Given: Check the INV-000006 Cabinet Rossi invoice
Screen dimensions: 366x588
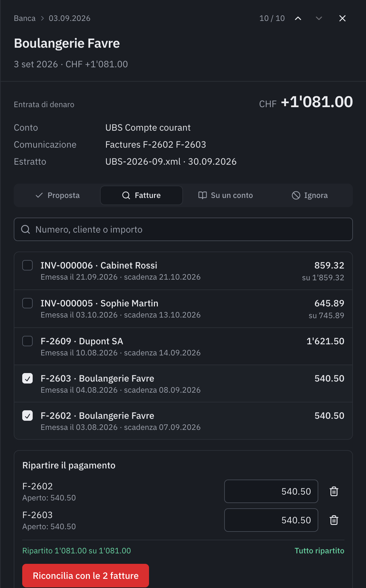Looking at the screenshot, I should click(x=27, y=265).
